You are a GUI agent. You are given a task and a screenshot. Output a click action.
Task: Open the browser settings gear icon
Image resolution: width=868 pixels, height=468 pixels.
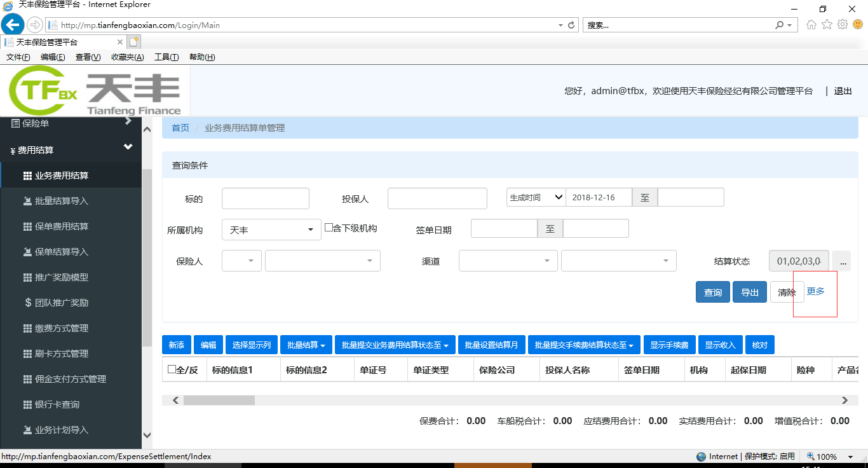[843, 25]
